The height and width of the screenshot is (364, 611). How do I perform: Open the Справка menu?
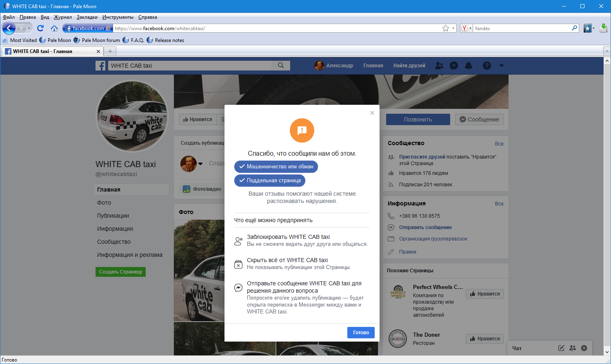click(x=148, y=17)
